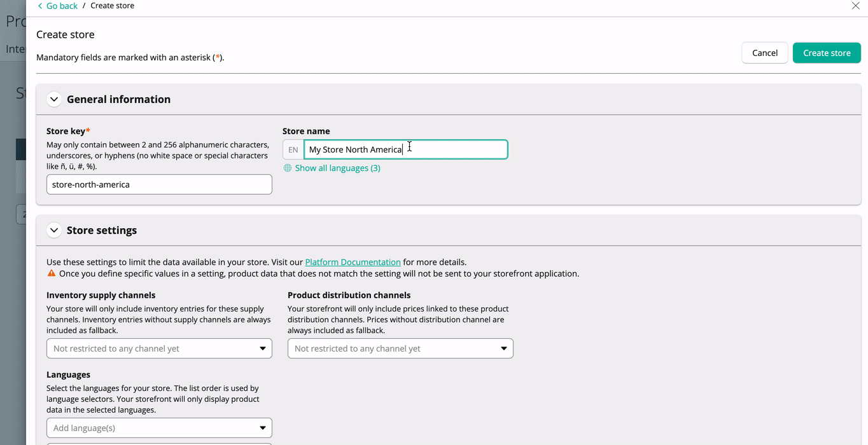Click the chevron icon beside General information
Viewport: 868px width, 445px height.
54,99
